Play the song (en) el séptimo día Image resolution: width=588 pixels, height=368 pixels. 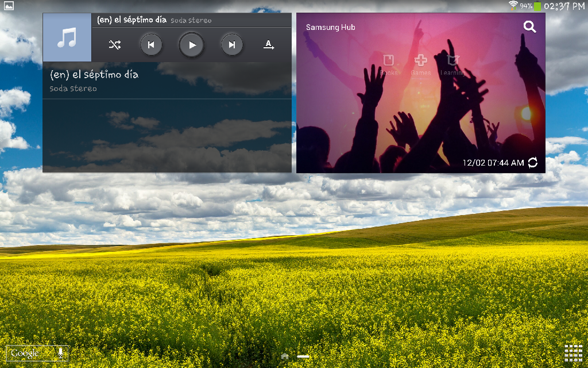point(192,45)
